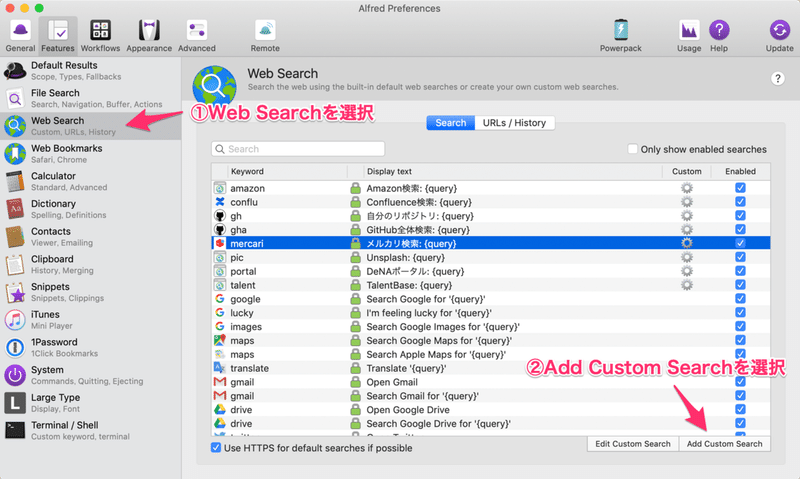The width and height of the screenshot is (800, 479).
Task: Open the 1Password feature
Action: [91, 347]
